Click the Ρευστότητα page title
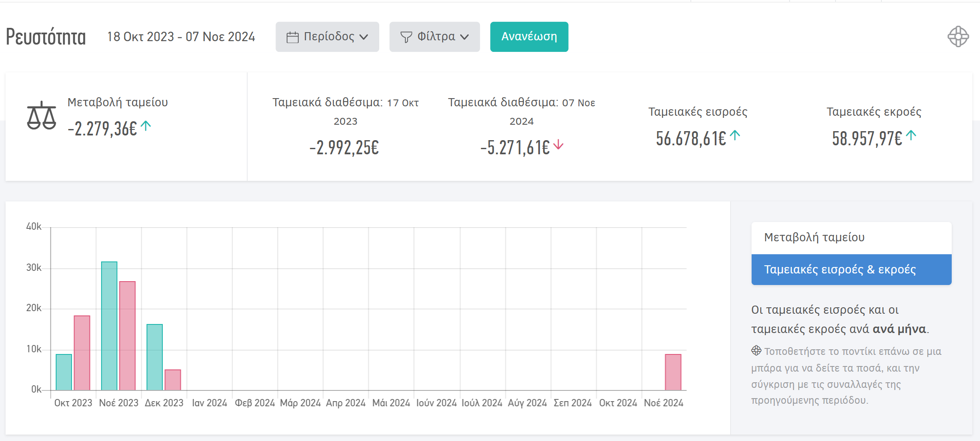Screen dimensions: 980x441 point(46,37)
